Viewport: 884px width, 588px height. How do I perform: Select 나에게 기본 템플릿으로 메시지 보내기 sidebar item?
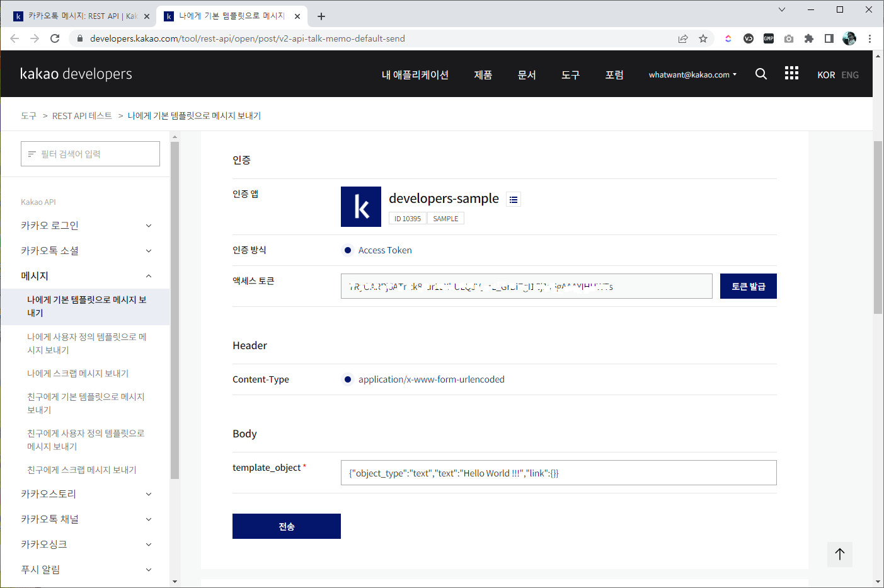(x=86, y=306)
